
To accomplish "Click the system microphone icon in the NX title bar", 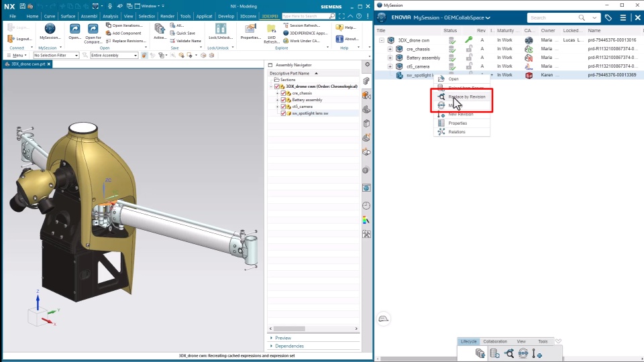I will click(109, 6).
